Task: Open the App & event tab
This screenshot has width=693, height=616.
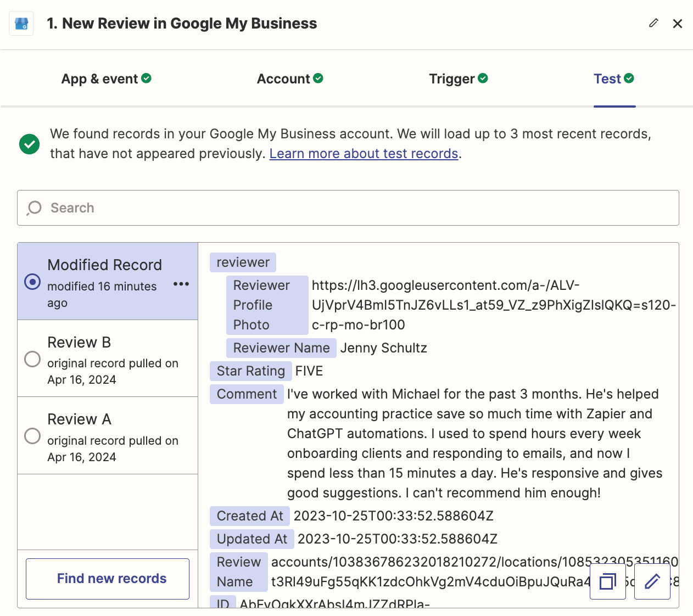Action: click(x=106, y=79)
